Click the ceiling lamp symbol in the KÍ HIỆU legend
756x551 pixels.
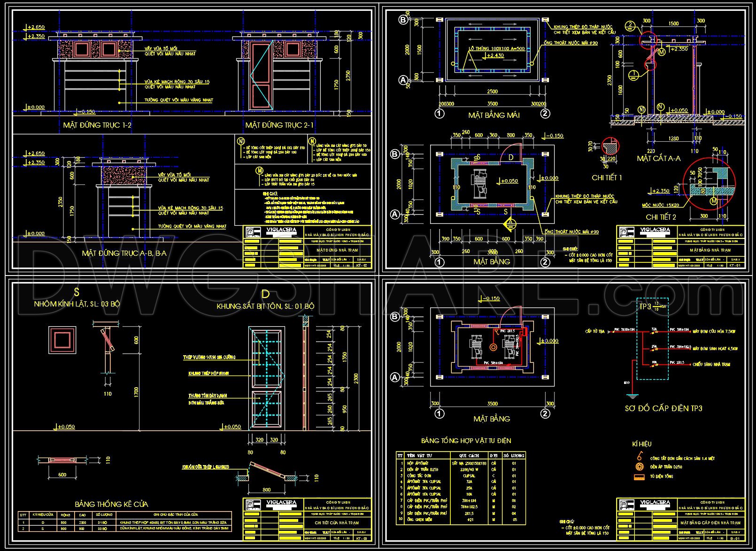[639, 467]
